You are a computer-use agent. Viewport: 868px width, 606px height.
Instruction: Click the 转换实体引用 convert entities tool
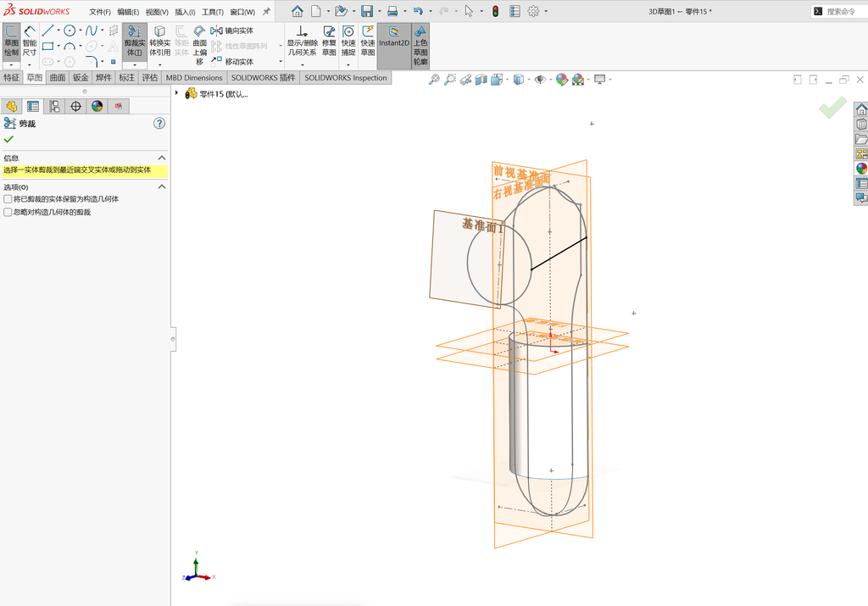point(159,41)
